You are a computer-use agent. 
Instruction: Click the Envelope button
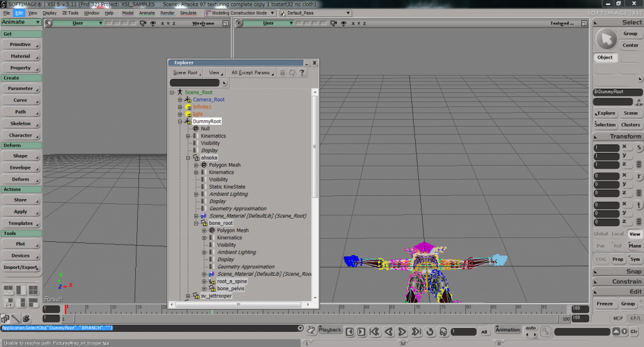tap(21, 168)
